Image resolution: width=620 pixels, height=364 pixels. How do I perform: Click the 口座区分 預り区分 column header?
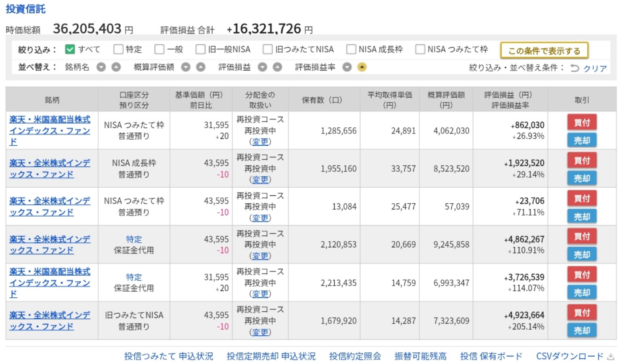[x=134, y=100]
